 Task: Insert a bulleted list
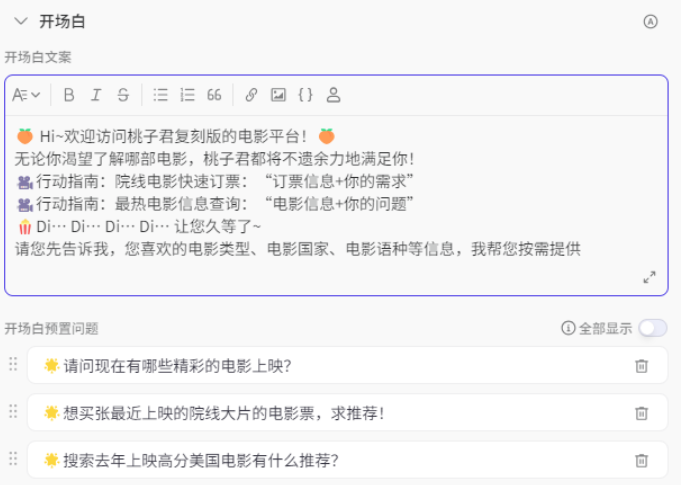tap(160, 94)
